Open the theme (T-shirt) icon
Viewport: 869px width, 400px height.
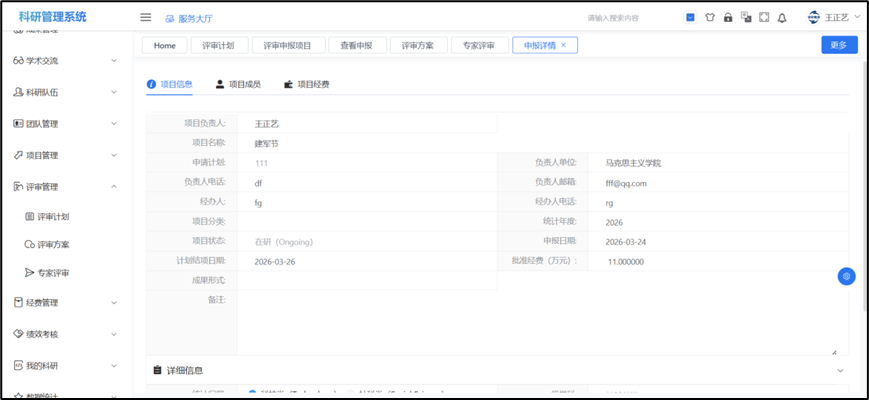[709, 17]
